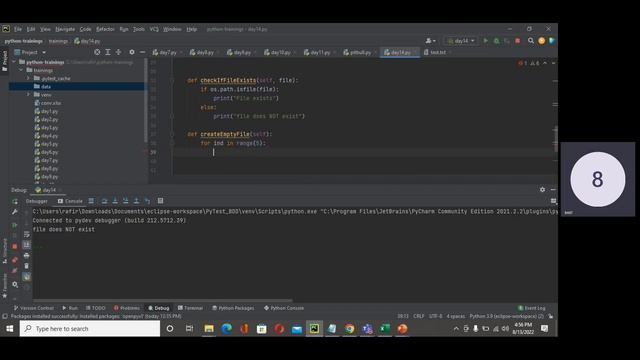
Task: Open Debug panel settings gear icon
Action: 542,190
